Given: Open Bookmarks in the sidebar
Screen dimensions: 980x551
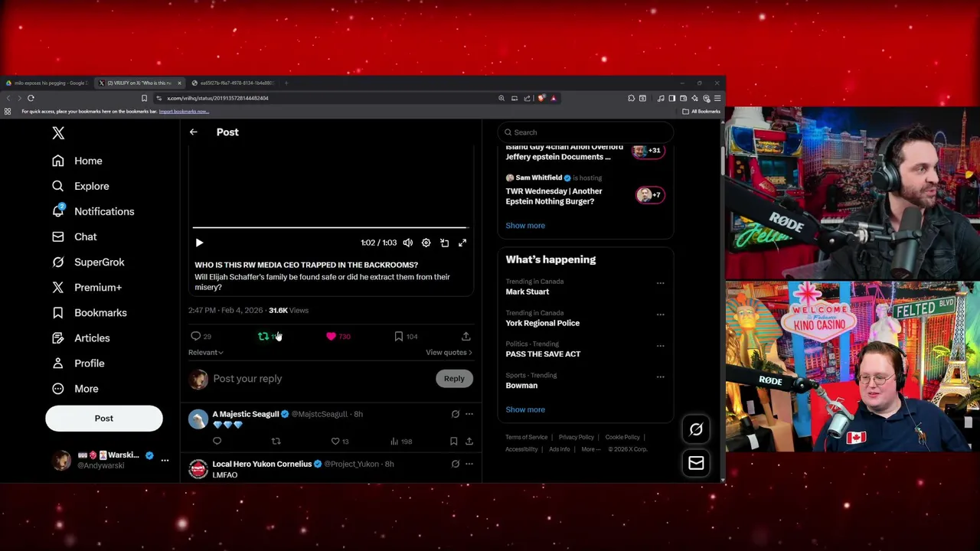Looking at the screenshot, I should point(88,312).
